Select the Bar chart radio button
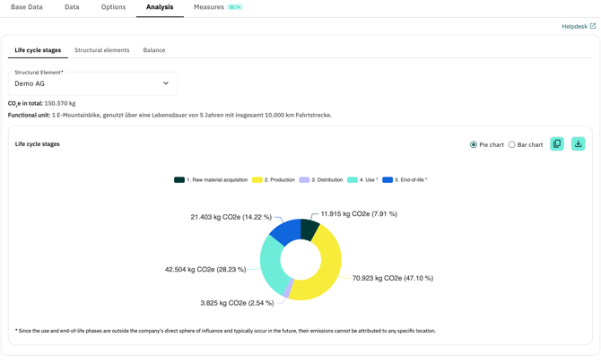Image resolution: width=601 pixels, height=364 pixels. point(512,144)
